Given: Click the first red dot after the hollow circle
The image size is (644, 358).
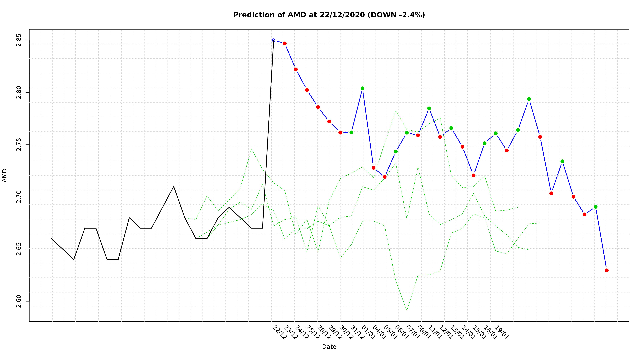Looking at the screenshot, I should point(285,43).
